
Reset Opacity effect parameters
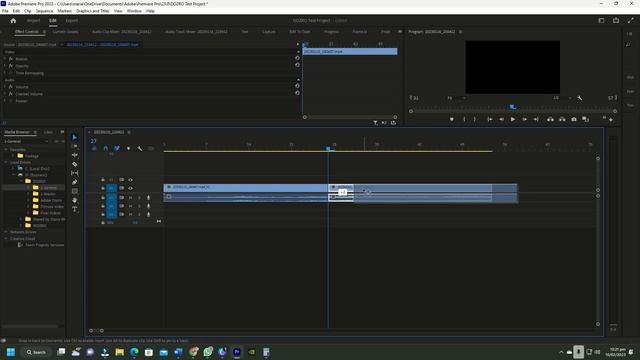(x=297, y=65)
